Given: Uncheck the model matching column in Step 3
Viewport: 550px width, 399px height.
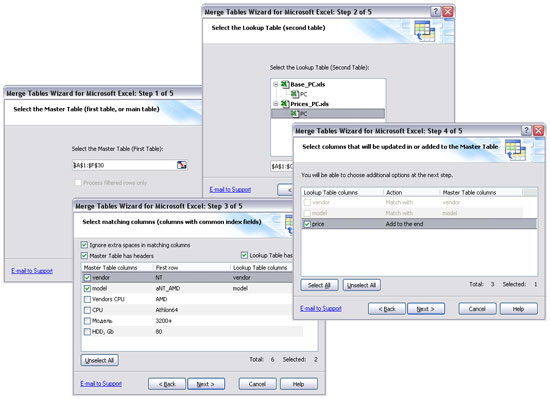Looking at the screenshot, I should 87,289.
